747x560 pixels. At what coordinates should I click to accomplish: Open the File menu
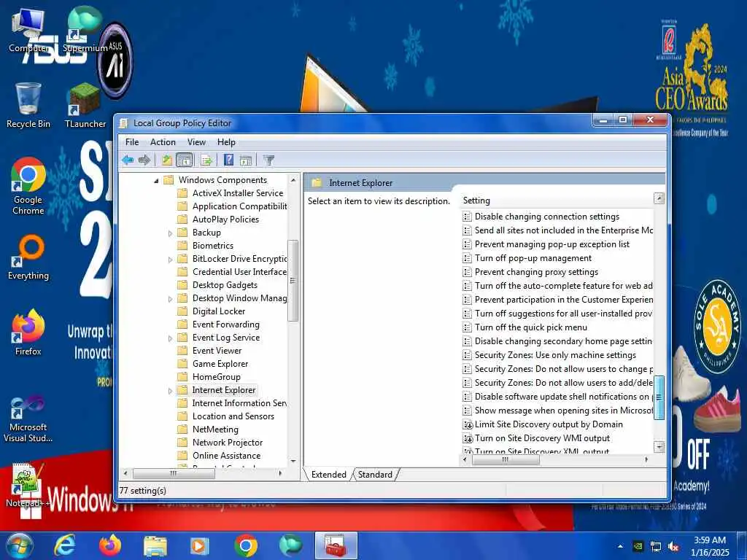(x=132, y=142)
